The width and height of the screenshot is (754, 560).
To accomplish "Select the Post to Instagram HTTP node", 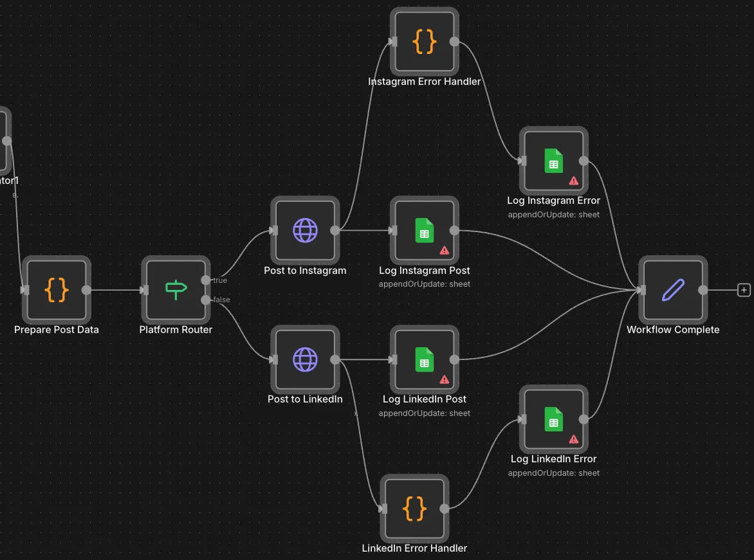I will click(x=305, y=230).
